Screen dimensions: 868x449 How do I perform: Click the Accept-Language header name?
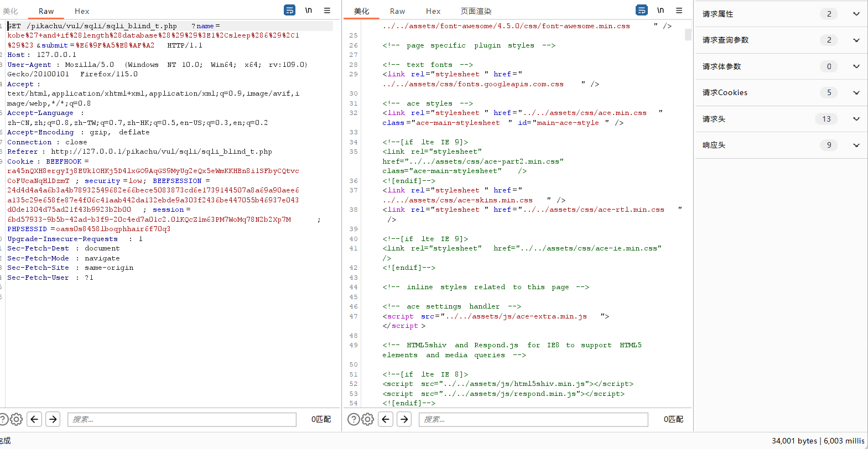pyautogui.click(x=40, y=113)
